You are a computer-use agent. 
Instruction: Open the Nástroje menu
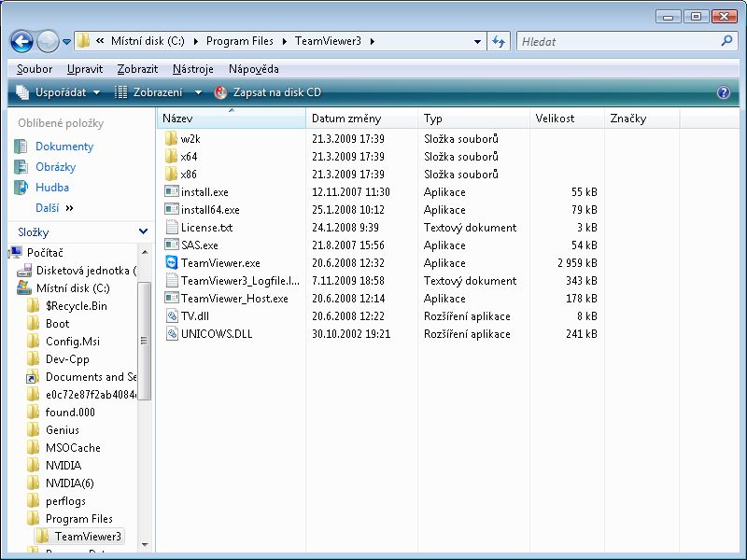[x=192, y=69]
